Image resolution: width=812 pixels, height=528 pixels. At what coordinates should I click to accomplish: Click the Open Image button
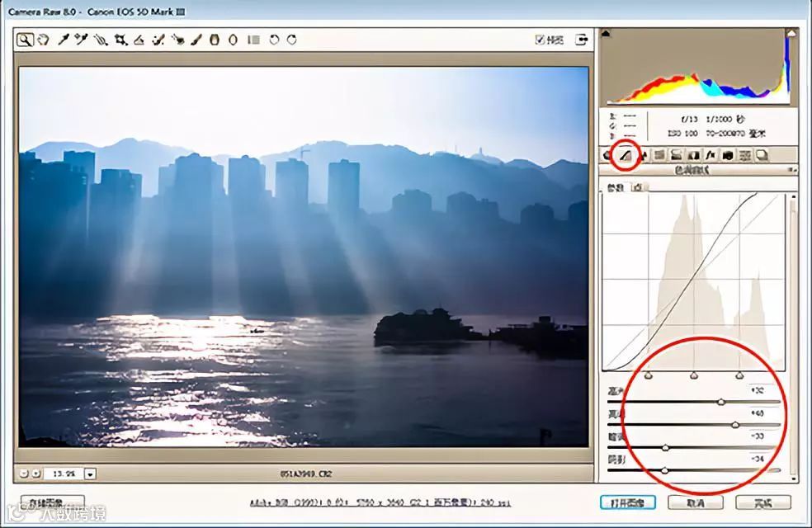(x=628, y=502)
